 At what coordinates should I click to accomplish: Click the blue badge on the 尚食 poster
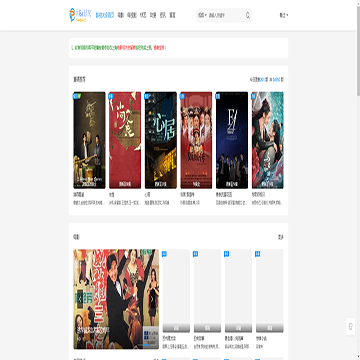pyautogui.click(x=111, y=96)
